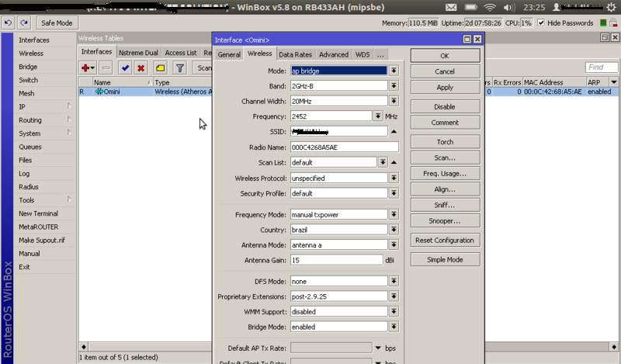Open the Wireless Protocol dropdown
Viewport: 621px width, 364px height.
[x=394, y=179]
